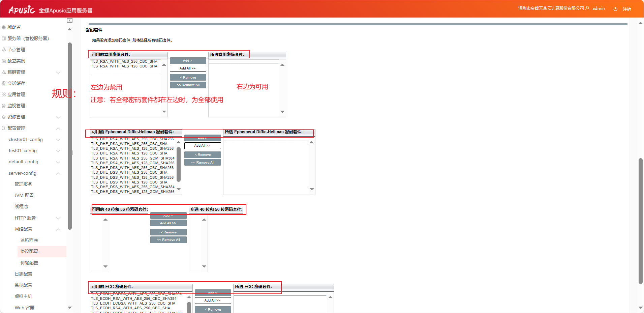Click Add All >> for 40 and 56 bit suites
Screen dimensions: 644x313
[168, 223]
